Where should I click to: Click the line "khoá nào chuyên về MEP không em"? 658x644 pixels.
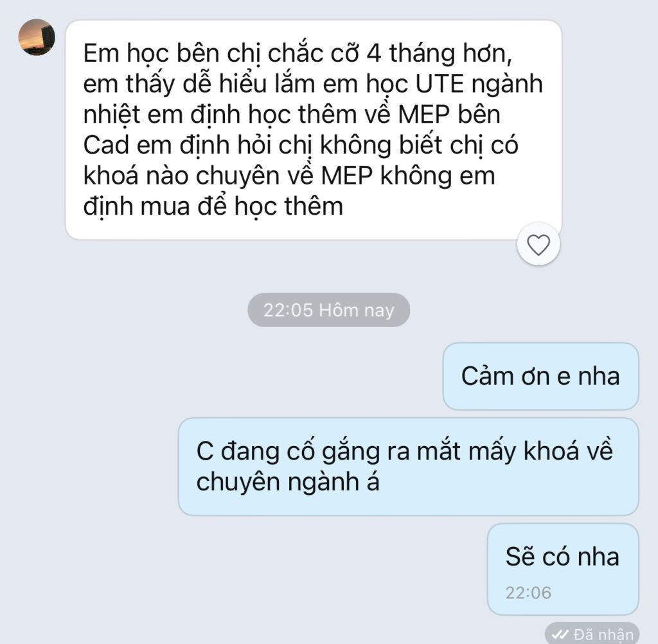(289, 176)
